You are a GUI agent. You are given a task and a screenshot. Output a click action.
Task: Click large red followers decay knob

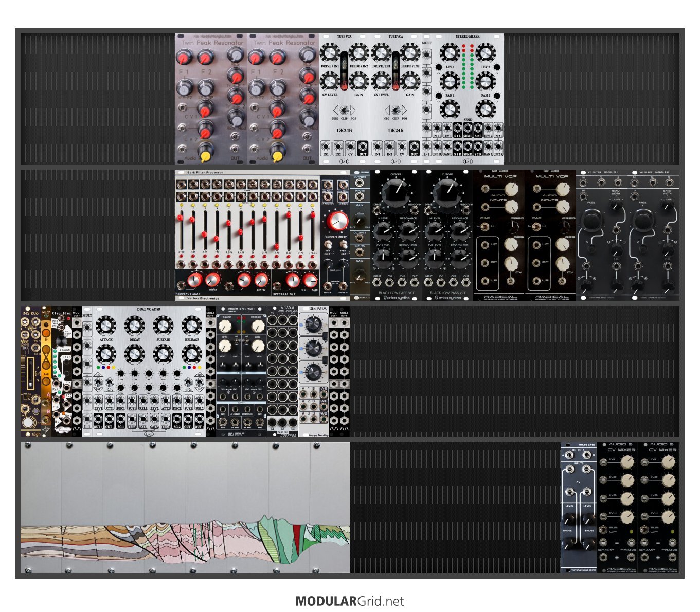(x=337, y=221)
